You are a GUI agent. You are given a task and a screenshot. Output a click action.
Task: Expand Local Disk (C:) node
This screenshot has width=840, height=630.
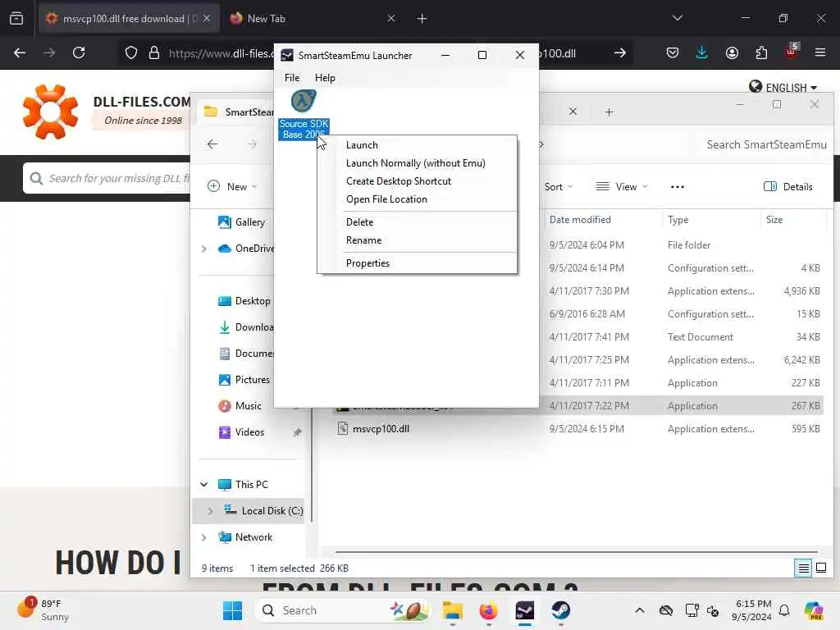coord(210,511)
